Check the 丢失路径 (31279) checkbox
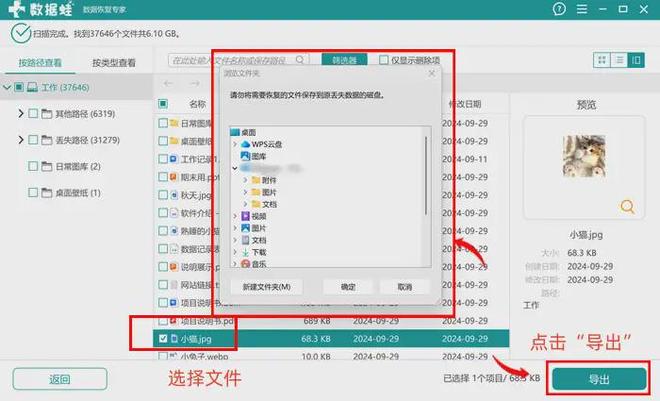 pos(33,140)
